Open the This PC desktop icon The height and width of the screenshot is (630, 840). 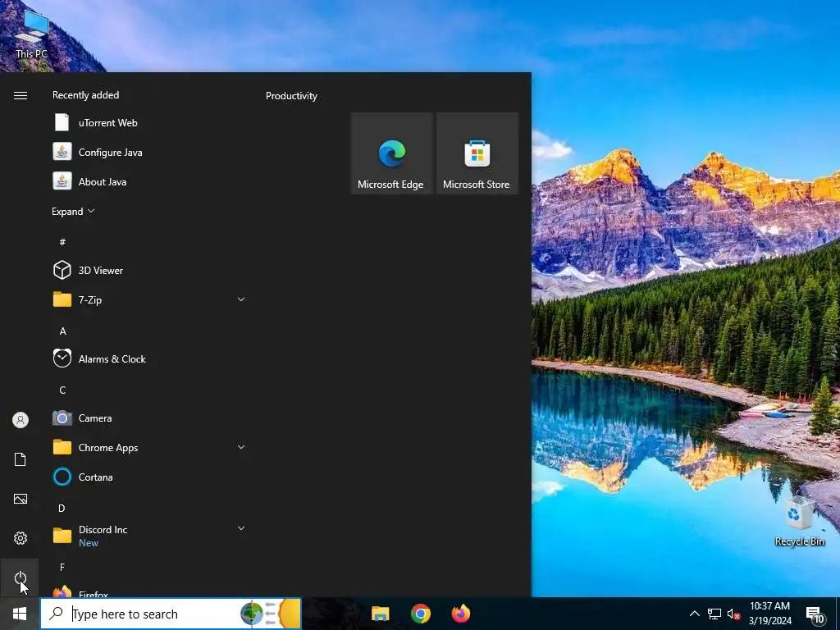(x=32, y=33)
